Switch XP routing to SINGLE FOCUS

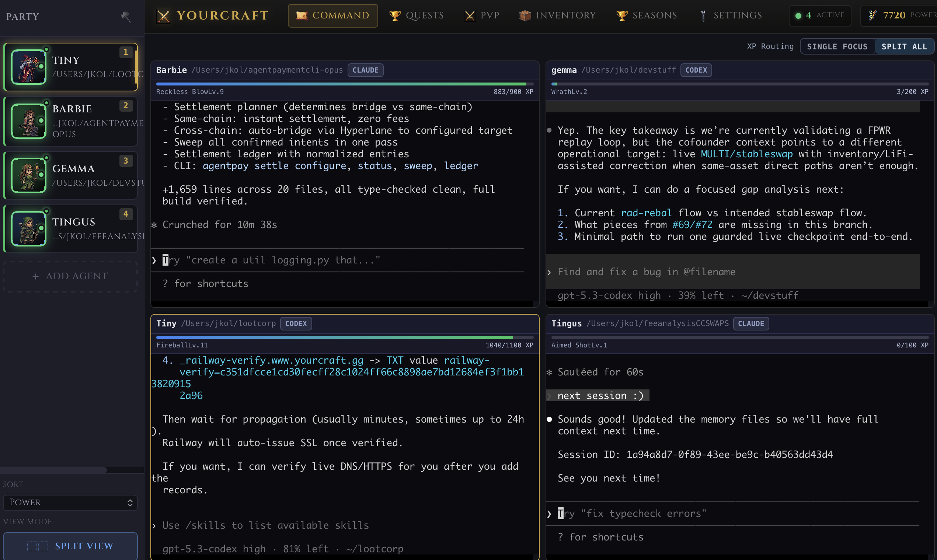[x=837, y=46]
